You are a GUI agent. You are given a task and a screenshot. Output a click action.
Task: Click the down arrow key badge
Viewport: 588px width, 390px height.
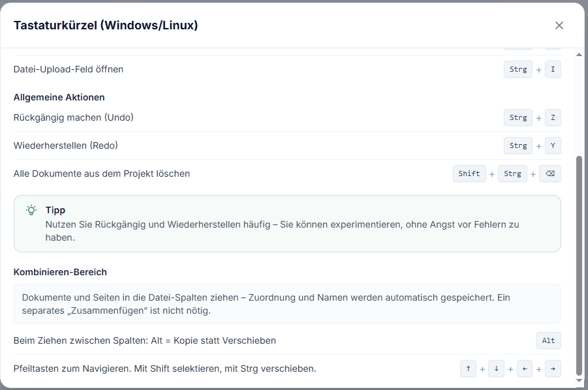tap(496, 369)
